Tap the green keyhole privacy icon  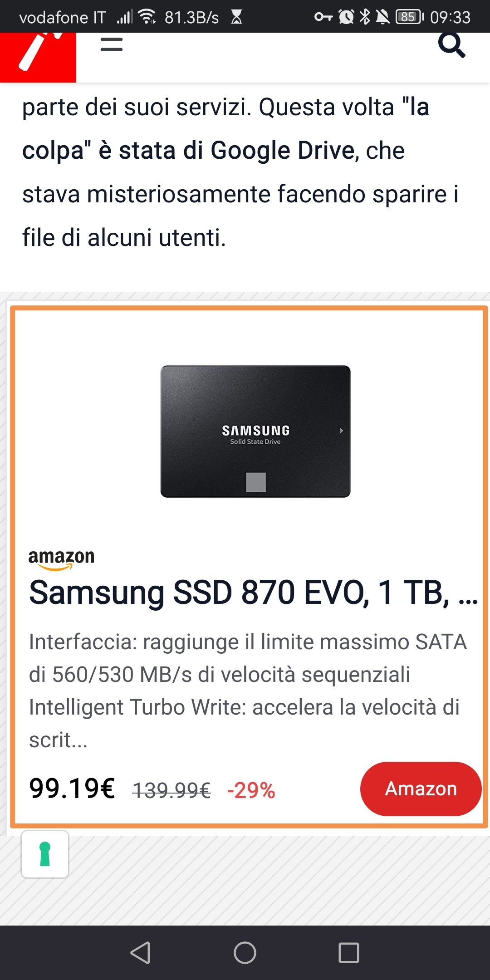45,854
